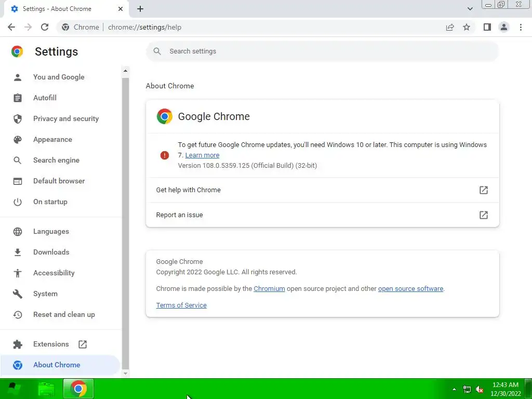The height and width of the screenshot is (399, 532).
Task: Click the magnifier icon in Search settings
Action: click(157, 51)
